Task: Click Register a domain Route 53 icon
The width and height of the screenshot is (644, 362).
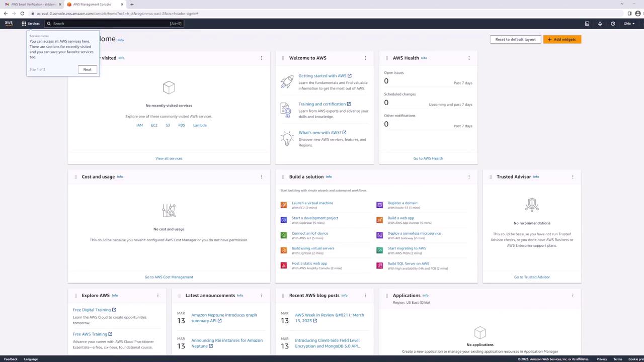Action: coord(379,205)
